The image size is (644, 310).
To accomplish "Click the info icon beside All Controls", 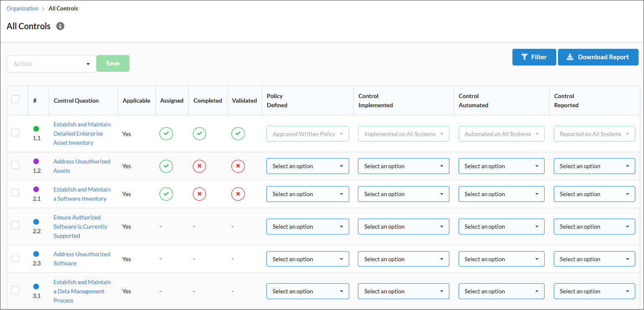I will tap(60, 26).
